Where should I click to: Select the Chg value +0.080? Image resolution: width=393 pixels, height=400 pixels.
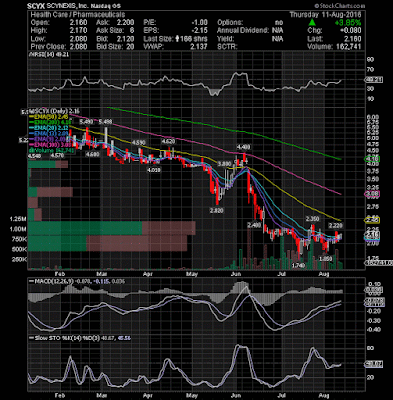tap(351, 31)
